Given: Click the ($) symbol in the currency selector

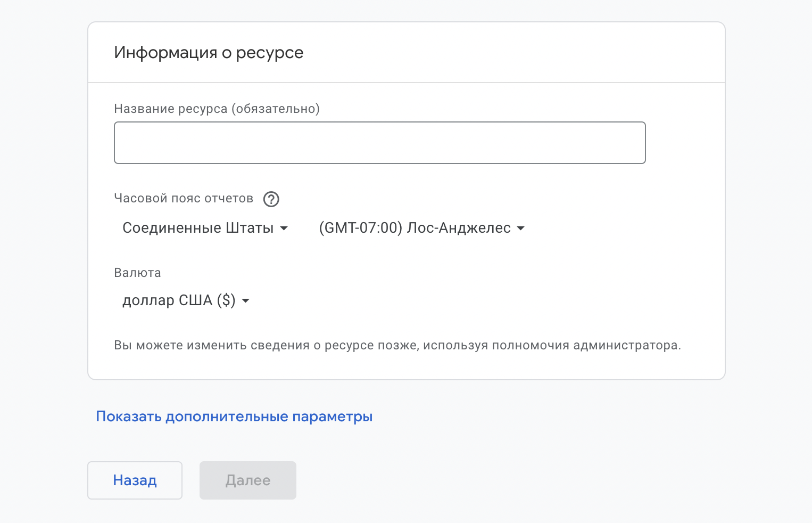Looking at the screenshot, I should 226,300.
